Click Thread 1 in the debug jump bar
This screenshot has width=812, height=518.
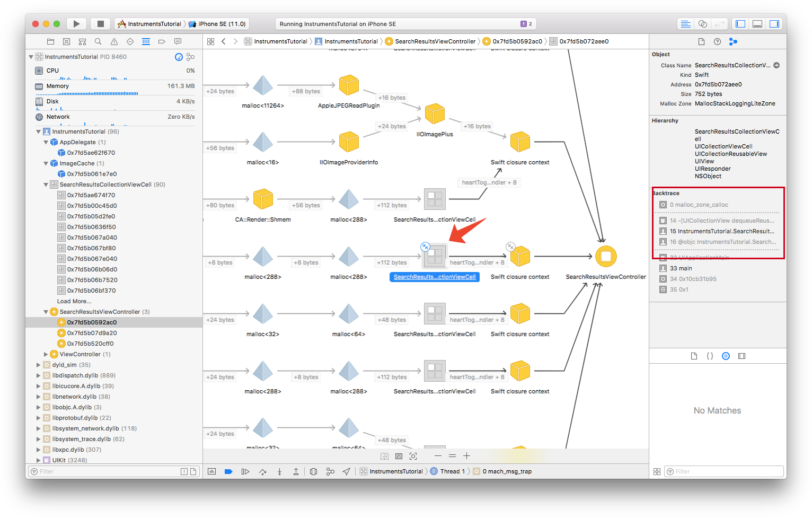tap(448, 471)
